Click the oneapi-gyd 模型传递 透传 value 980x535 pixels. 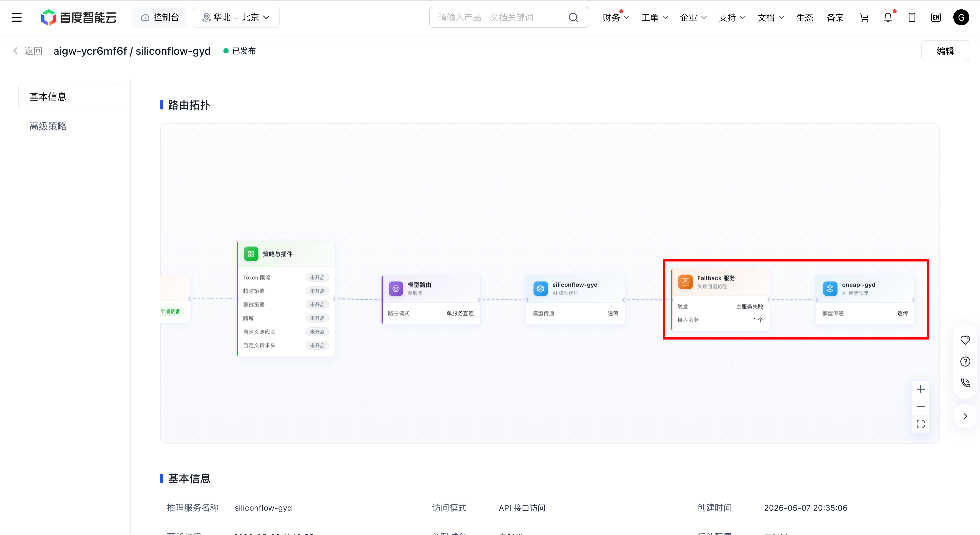pyautogui.click(x=902, y=313)
